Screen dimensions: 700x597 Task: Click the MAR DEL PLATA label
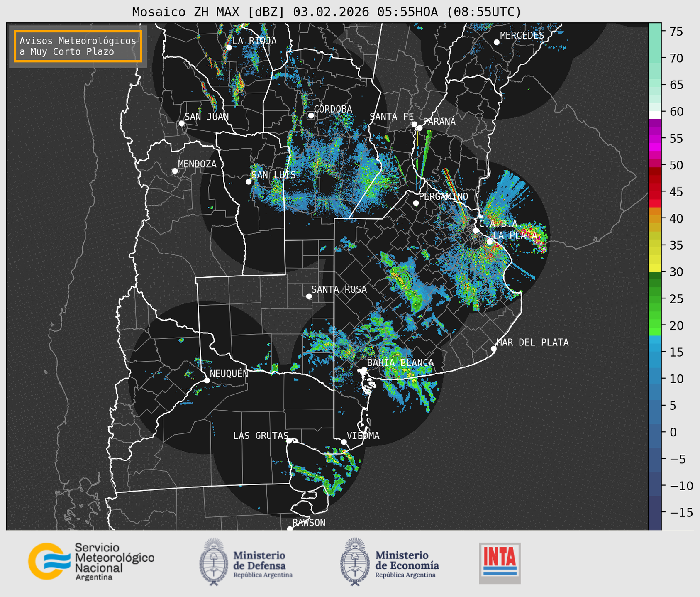click(532, 343)
